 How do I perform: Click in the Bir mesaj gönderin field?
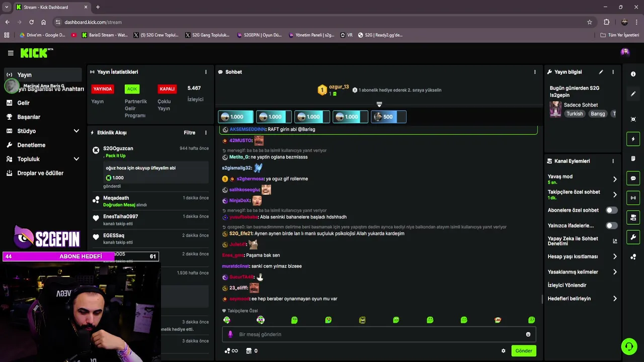(379, 334)
